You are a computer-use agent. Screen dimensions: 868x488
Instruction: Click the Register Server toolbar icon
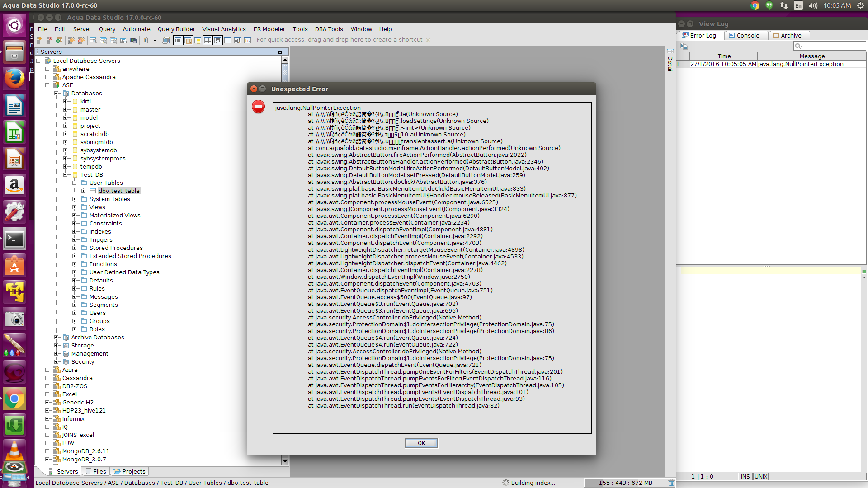pyautogui.click(x=39, y=40)
